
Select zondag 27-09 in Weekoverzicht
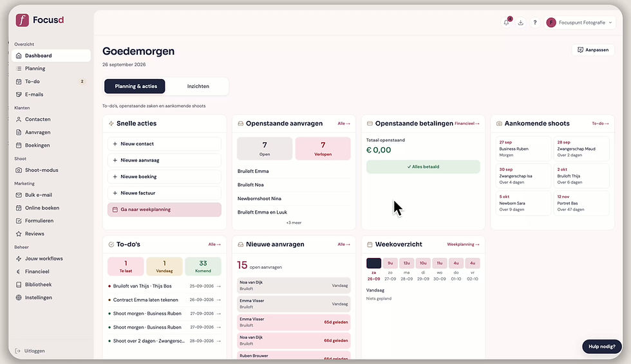point(390,269)
